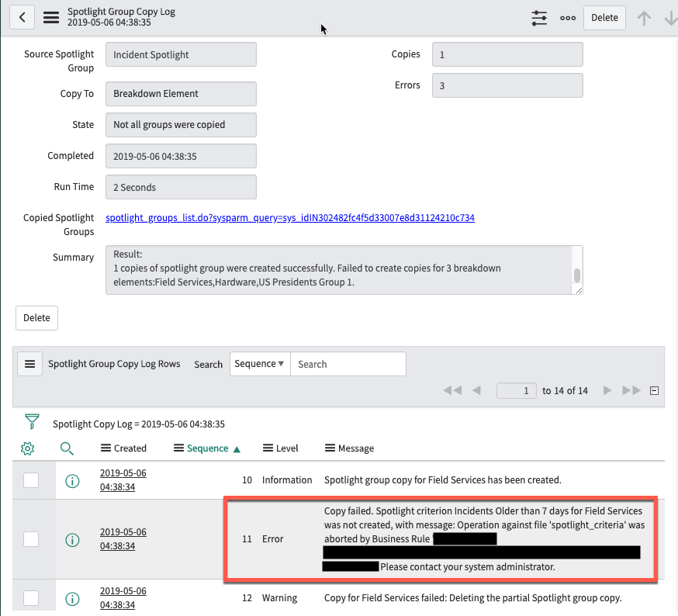Click State field Not all groups were copied

(x=182, y=125)
